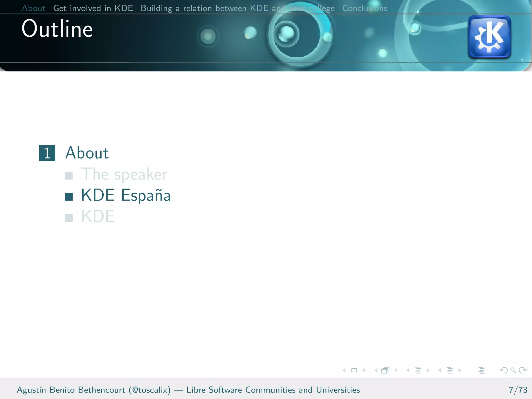Go to next section arrow
The width and height of the screenshot is (532, 399).
click(460, 370)
